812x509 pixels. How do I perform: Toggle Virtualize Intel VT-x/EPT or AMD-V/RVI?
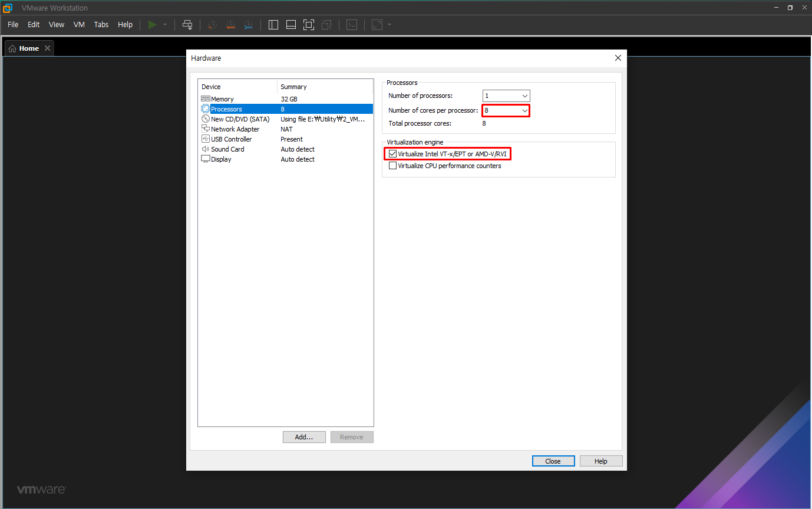(x=392, y=154)
